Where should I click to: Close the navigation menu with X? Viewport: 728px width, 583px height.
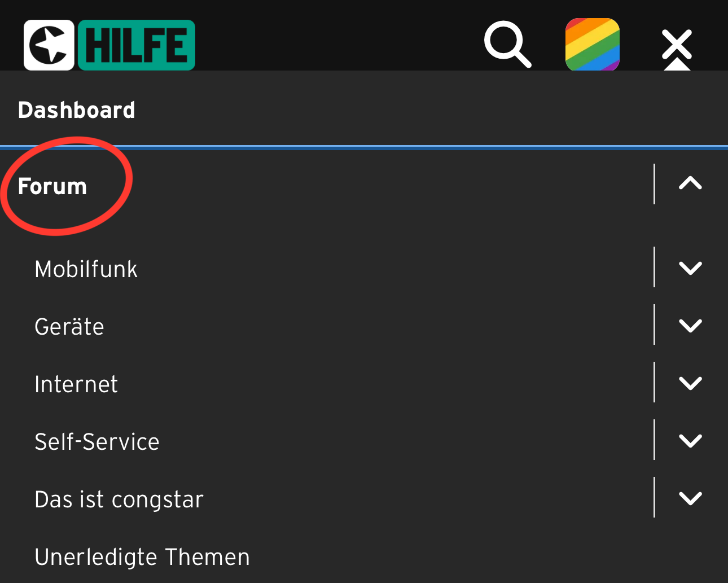(x=677, y=44)
